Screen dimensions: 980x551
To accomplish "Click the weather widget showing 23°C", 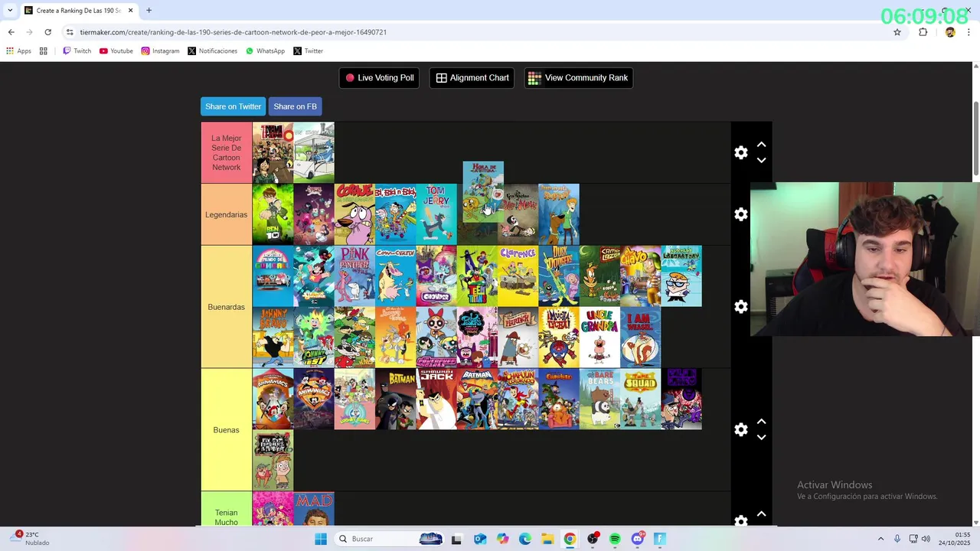I will (31, 539).
